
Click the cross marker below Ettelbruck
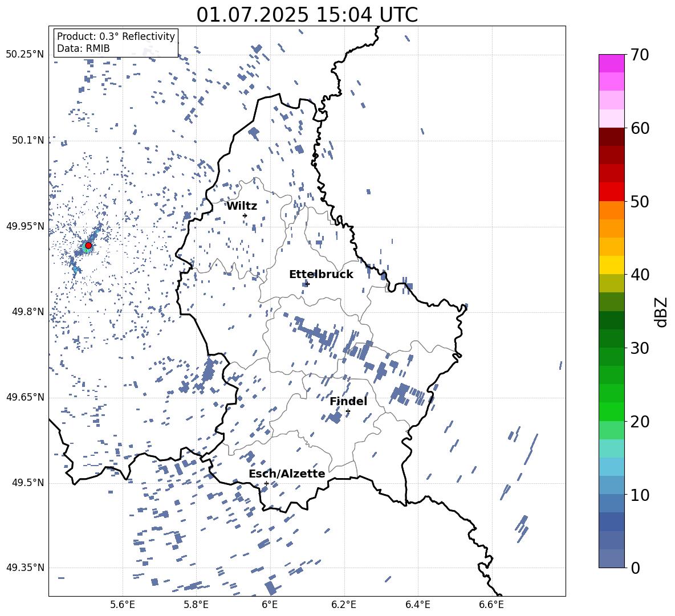[307, 284]
